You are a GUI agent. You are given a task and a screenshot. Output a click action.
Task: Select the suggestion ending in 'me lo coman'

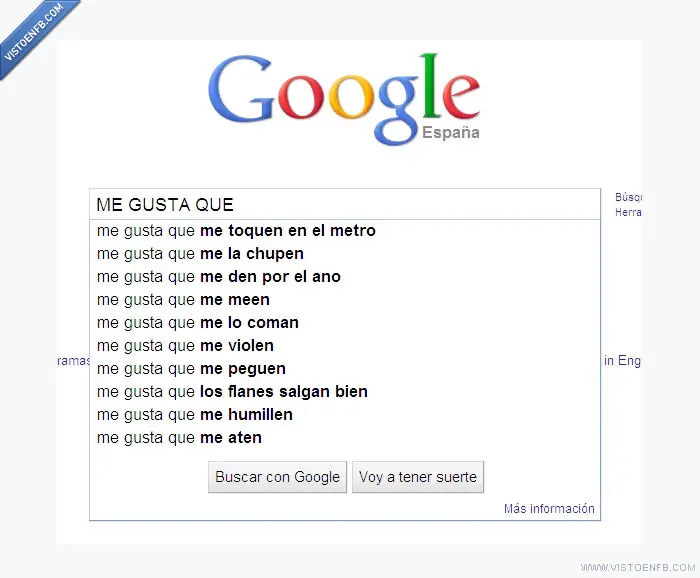198,323
